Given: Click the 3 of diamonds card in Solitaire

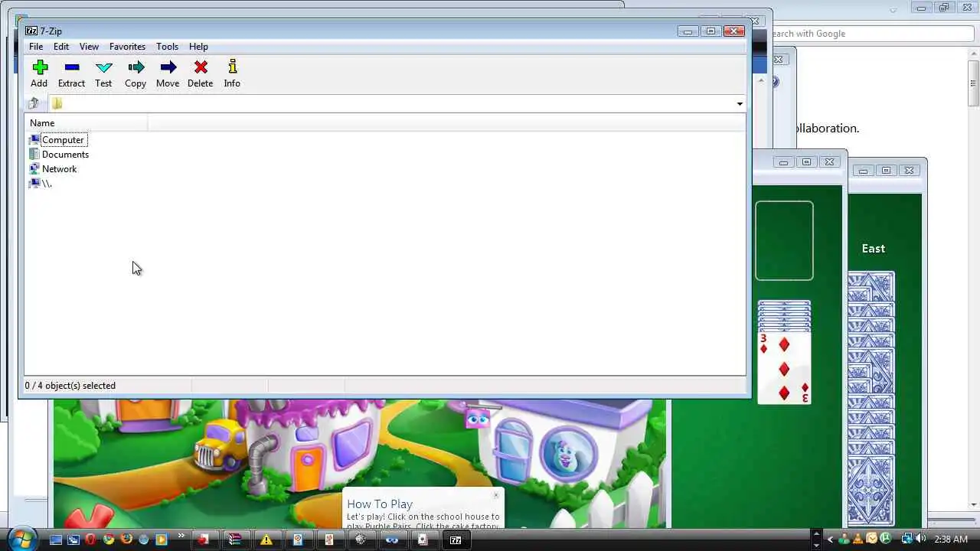Looking at the screenshot, I should (x=784, y=367).
